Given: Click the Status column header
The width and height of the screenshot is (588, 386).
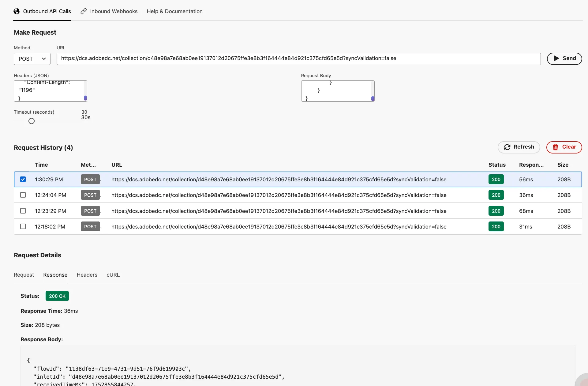Looking at the screenshot, I should 497,165.
